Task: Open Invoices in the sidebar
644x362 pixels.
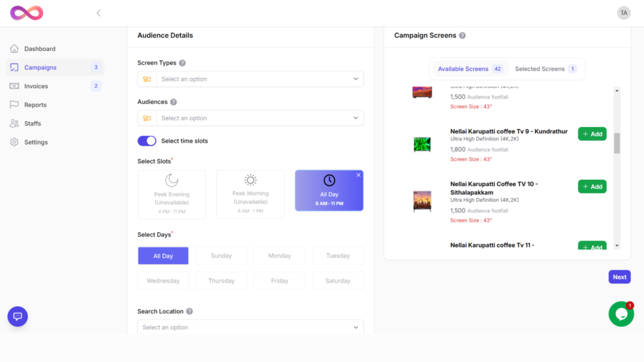Action: 36,86
